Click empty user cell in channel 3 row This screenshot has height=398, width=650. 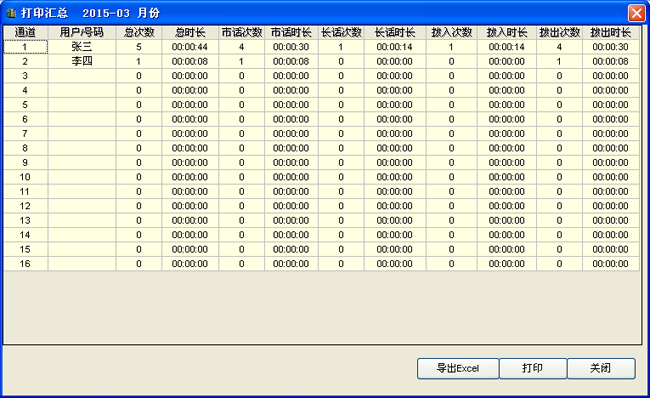coord(82,76)
